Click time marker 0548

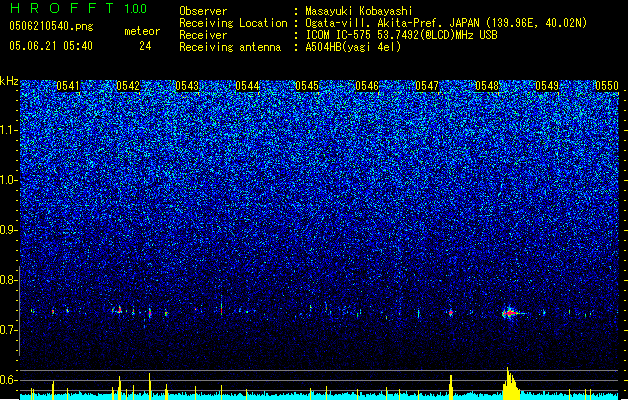[487, 86]
